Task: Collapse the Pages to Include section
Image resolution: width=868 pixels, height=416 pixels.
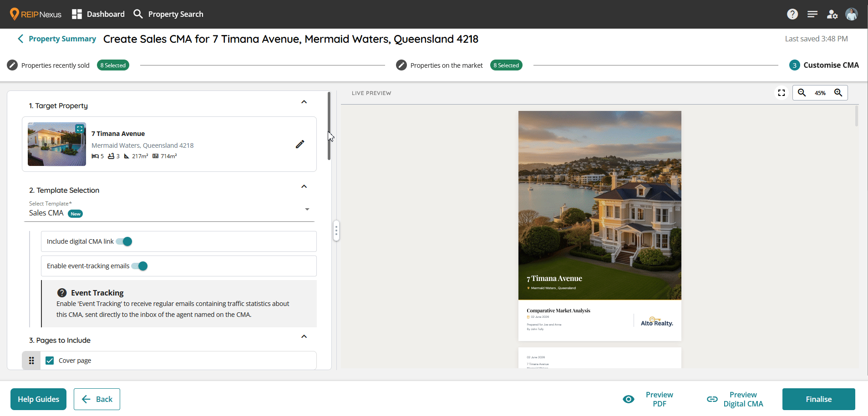Action: (x=304, y=336)
